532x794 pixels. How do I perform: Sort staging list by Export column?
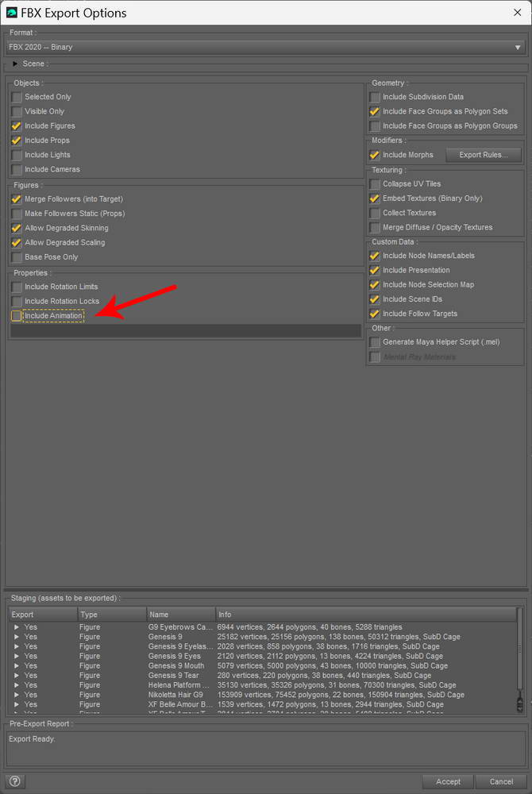pos(43,615)
